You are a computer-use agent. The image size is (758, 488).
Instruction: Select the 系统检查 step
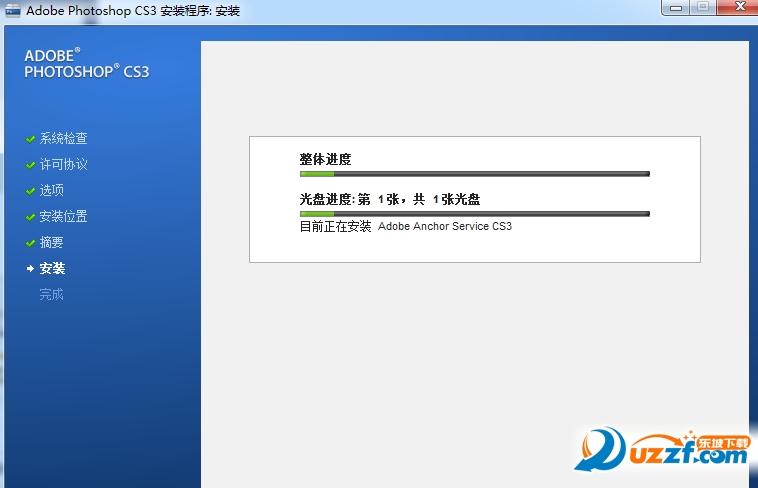[63, 139]
